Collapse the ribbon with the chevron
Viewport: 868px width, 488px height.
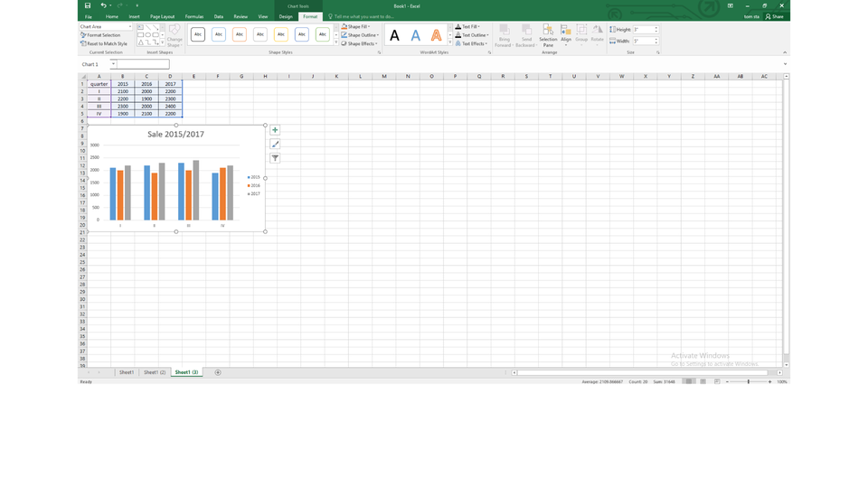click(x=784, y=52)
